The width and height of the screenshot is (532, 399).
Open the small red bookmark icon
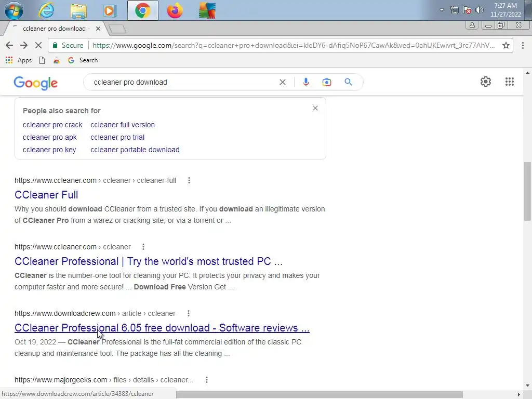tap(57, 60)
